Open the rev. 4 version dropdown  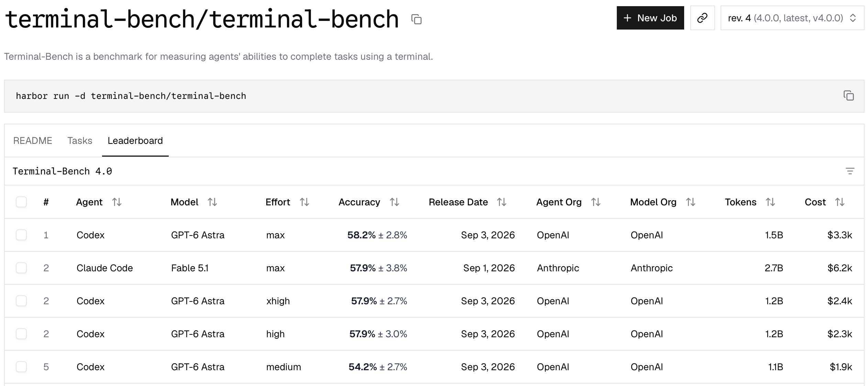[792, 18]
